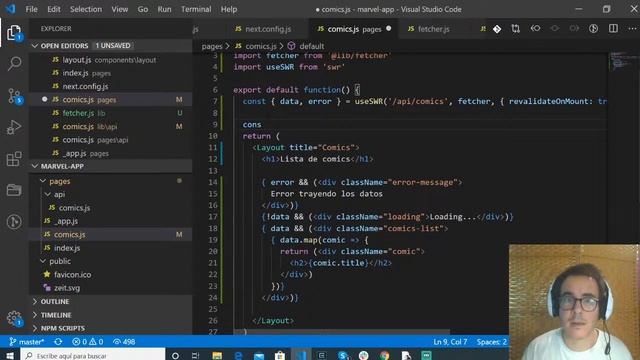Open the Source Control view icon
This screenshot has height=360, width=640.
[14, 96]
